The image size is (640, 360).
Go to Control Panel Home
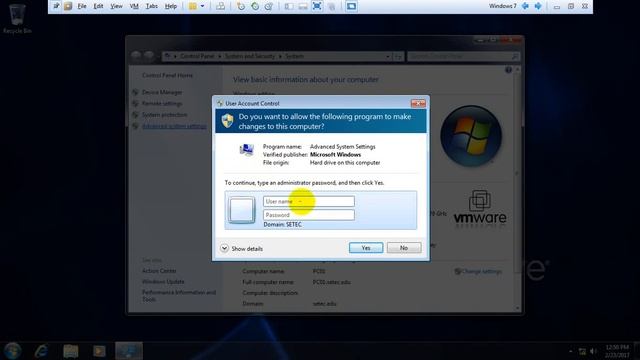(x=167, y=76)
